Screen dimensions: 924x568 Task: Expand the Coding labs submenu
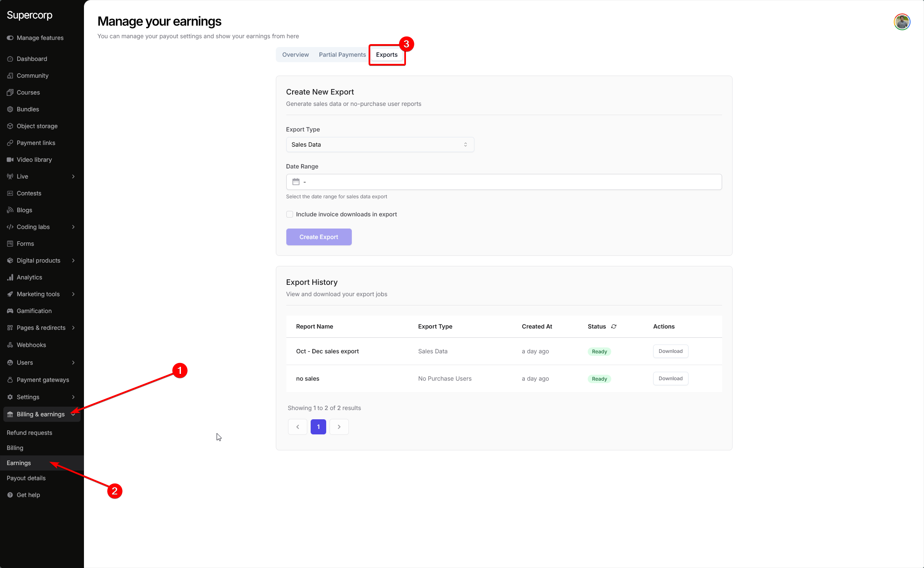click(73, 227)
